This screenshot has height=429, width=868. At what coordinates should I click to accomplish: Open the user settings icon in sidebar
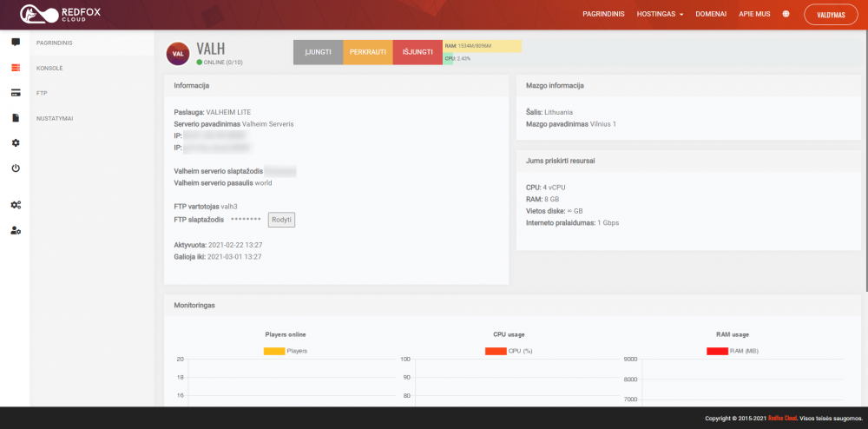(16, 231)
